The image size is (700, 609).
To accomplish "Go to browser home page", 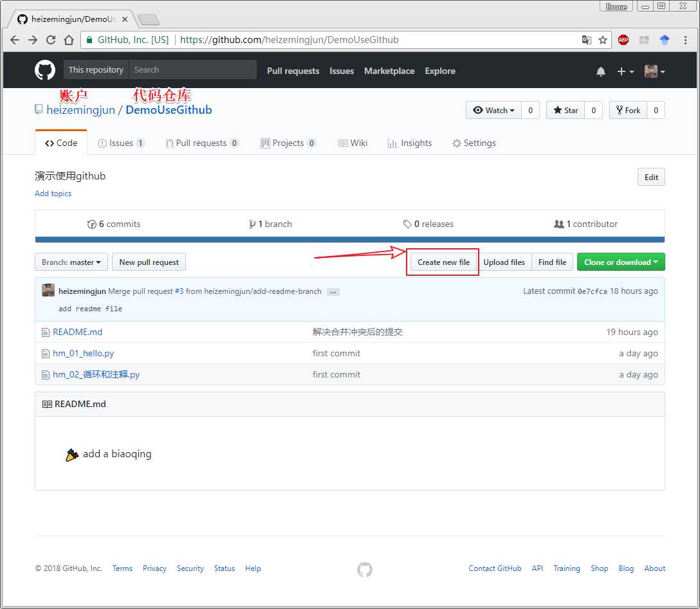I will click(x=69, y=40).
